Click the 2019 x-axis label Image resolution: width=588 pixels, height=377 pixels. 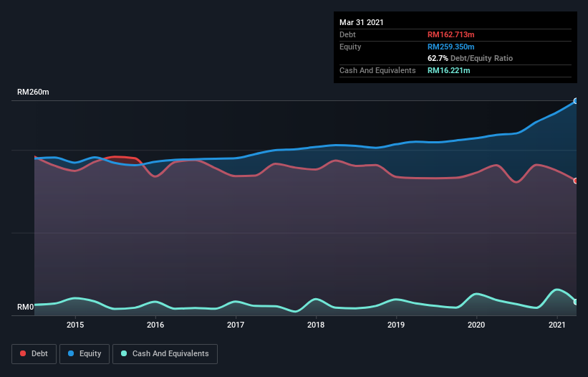pos(396,325)
